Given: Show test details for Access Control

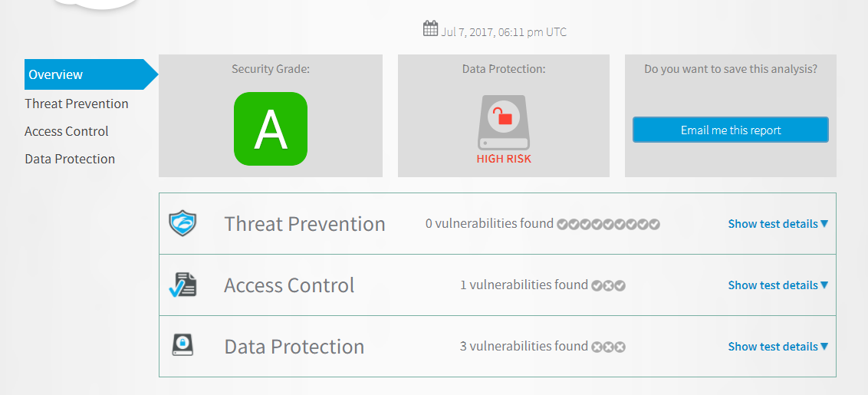Looking at the screenshot, I should pos(778,285).
